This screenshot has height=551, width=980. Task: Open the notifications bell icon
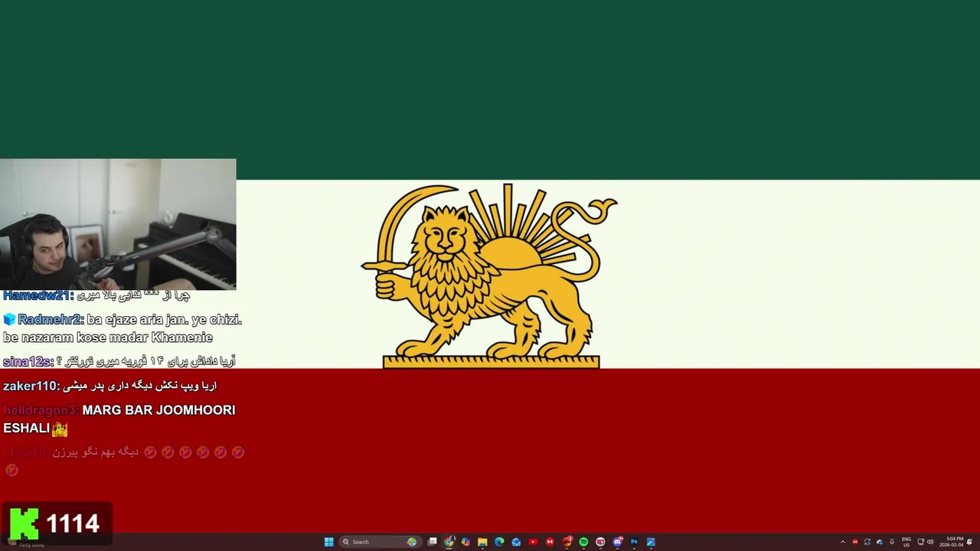pyautogui.click(x=969, y=542)
